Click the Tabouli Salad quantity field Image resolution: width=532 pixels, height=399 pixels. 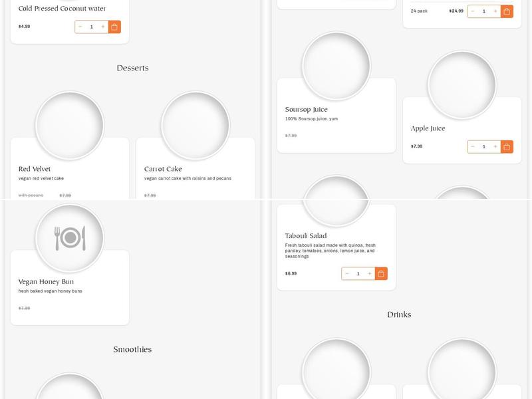[x=358, y=273]
